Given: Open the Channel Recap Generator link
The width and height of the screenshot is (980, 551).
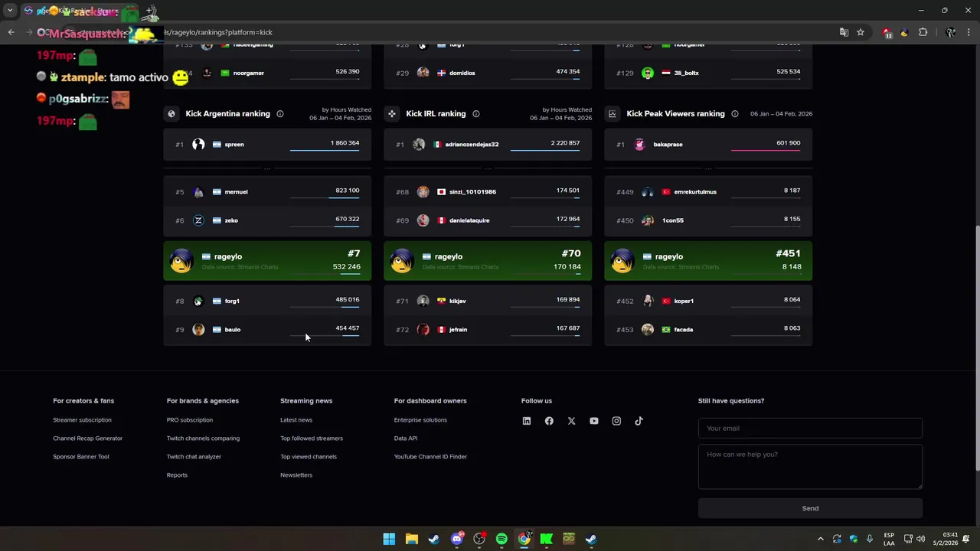Looking at the screenshot, I should tap(87, 439).
